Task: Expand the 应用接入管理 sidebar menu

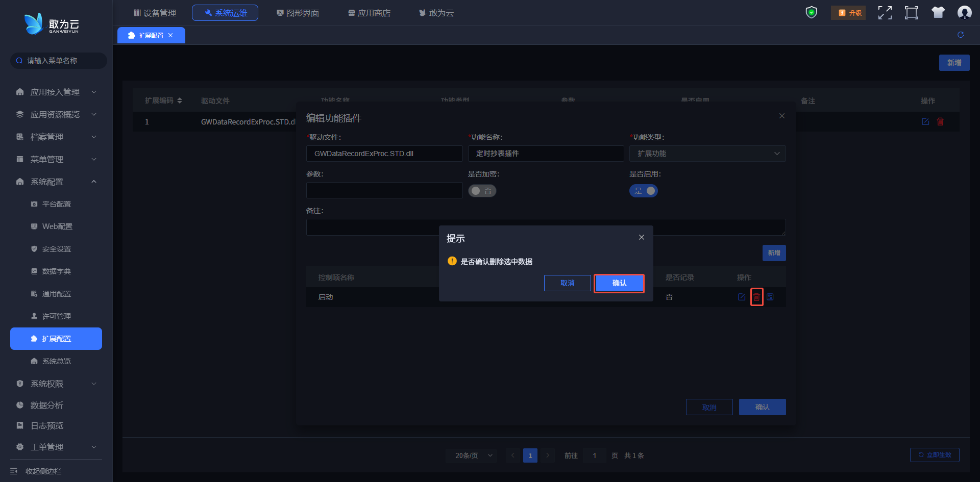Action: 55,92
